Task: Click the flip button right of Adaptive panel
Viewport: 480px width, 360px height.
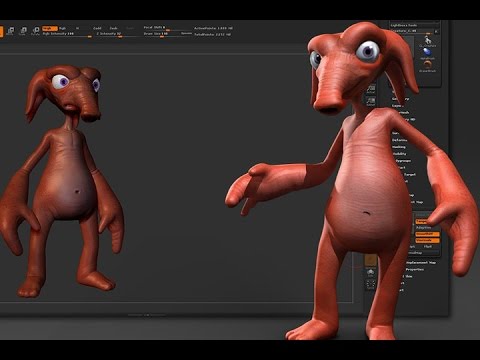Action: pyautogui.click(x=428, y=246)
